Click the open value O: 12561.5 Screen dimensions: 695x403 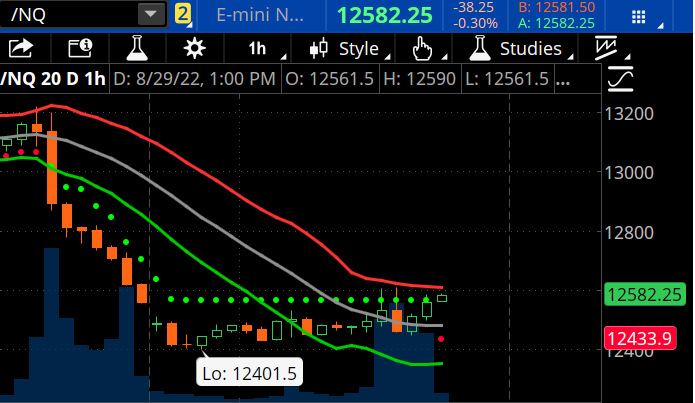click(x=329, y=79)
